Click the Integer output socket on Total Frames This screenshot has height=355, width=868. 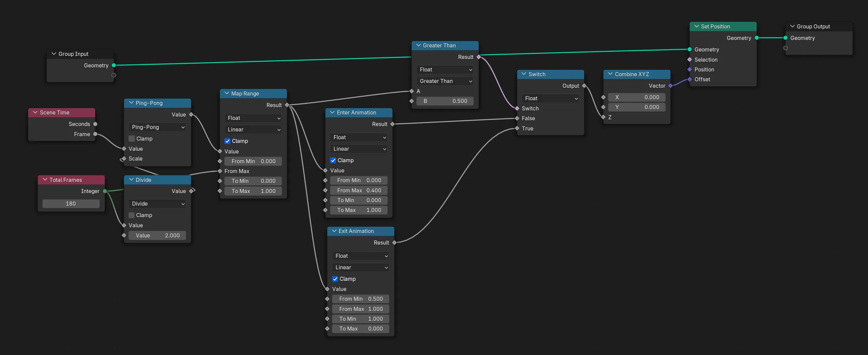pyautogui.click(x=105, y=191)
